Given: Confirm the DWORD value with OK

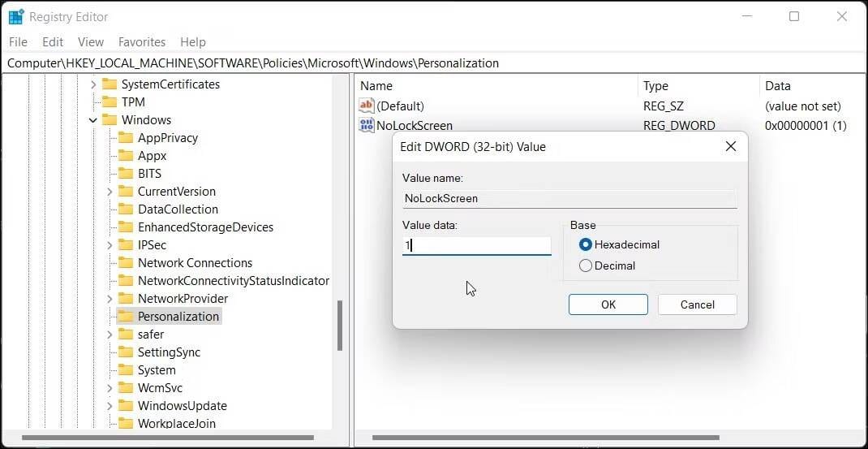Looking at the screenshot, I should point(608,304).
